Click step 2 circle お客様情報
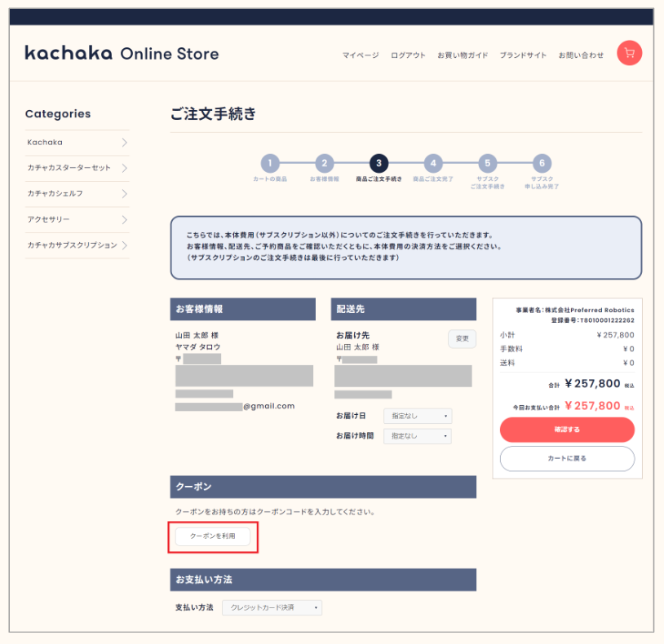664x644 pixels. point(324,163)
